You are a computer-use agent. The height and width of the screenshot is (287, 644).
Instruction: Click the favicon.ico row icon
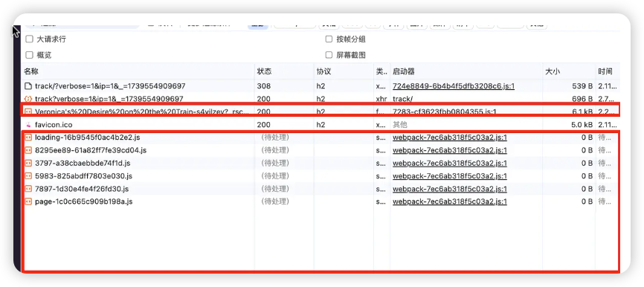pyautogui.click(x=28, y=124)
